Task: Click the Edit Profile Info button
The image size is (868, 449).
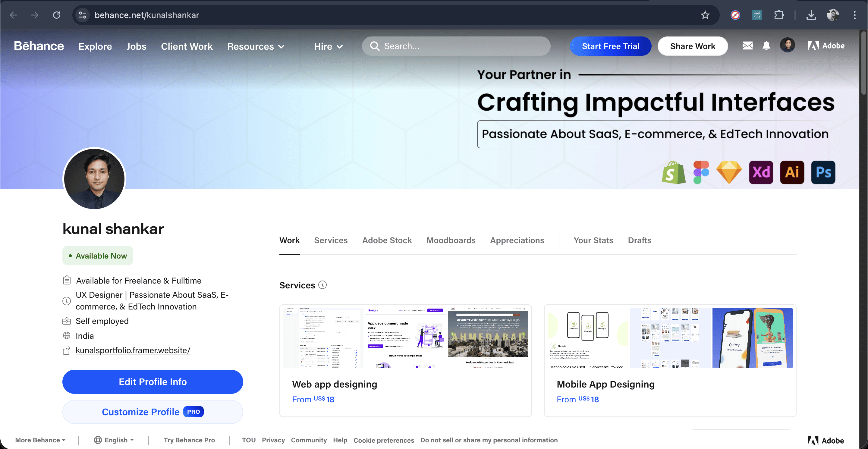Action: pos(153,381)
